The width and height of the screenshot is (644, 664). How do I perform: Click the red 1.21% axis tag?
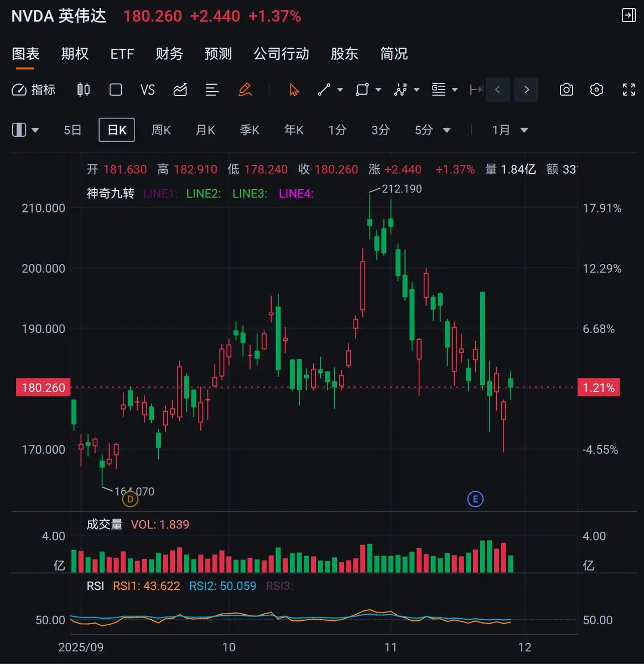tap(599, 387)
